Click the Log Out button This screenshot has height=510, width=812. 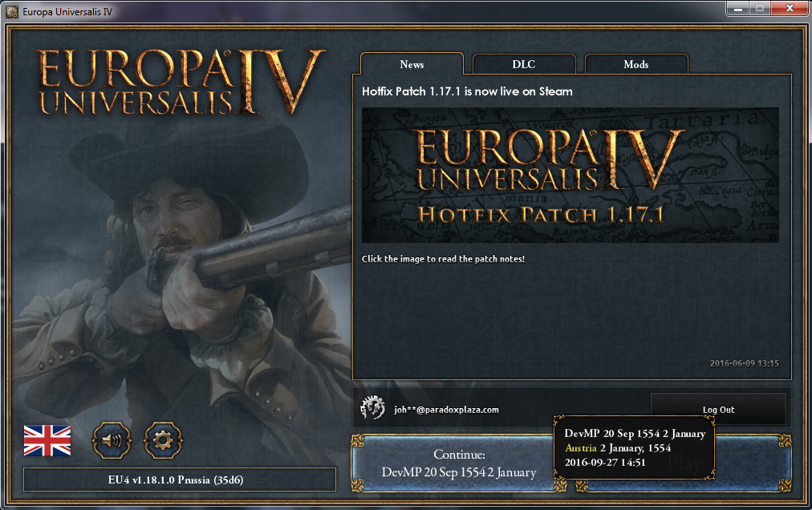pos(718,410)
